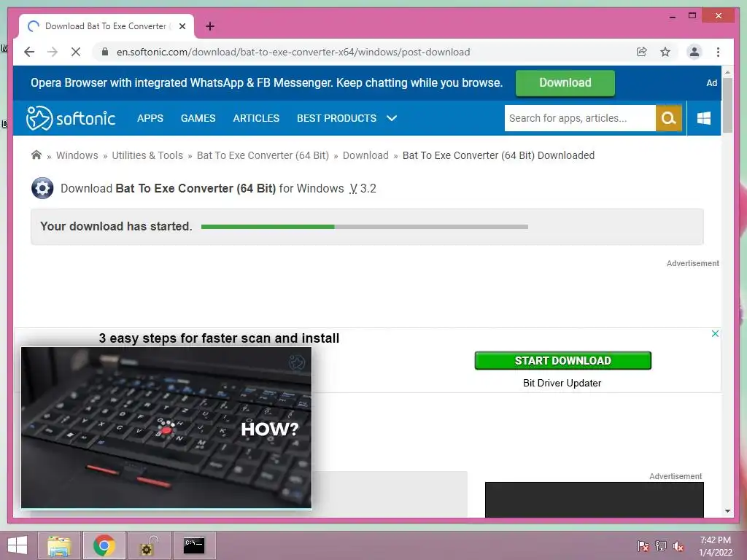Click the green Opera Download button
The height and width of the screenshot is (560, 747).
[565, 83]
